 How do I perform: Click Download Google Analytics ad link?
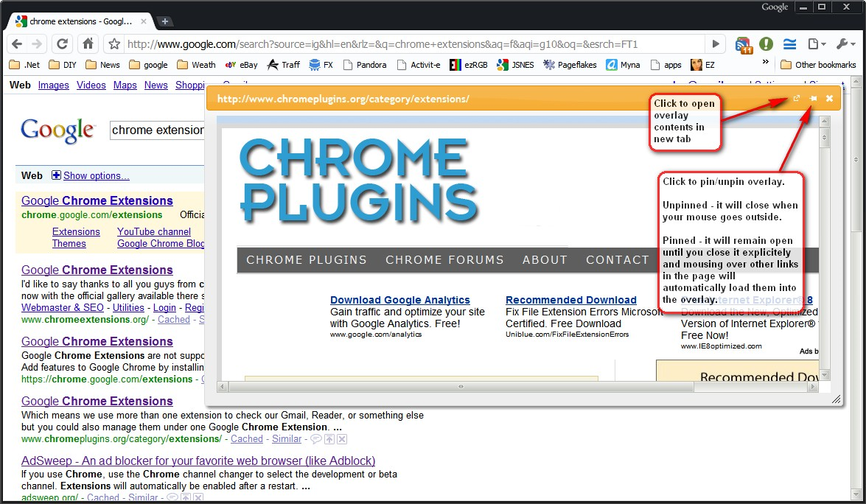[x=399, y=300]
